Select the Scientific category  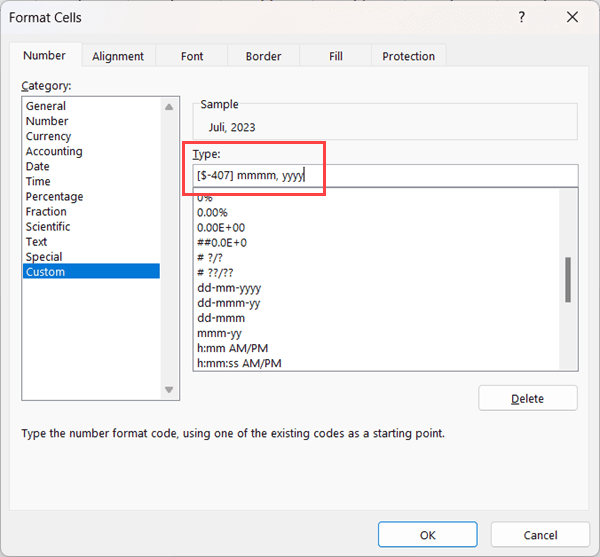(x=91, y=226)
